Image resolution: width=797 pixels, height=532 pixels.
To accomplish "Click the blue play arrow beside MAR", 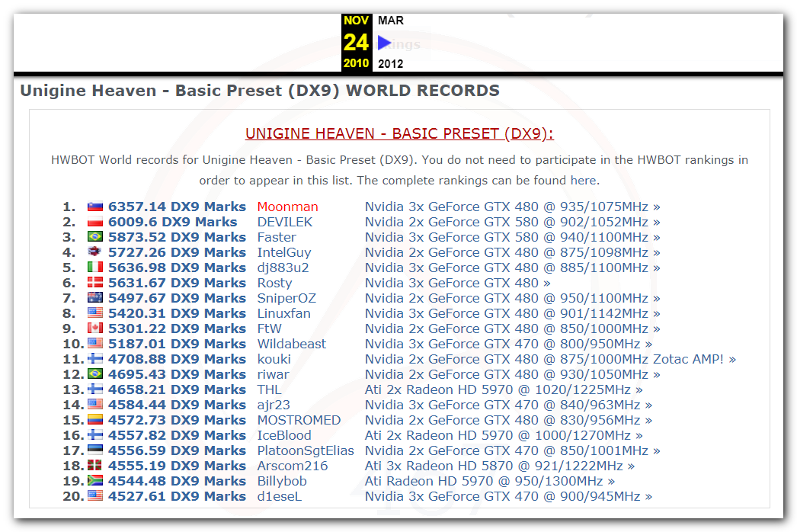I will click(384, 43).
